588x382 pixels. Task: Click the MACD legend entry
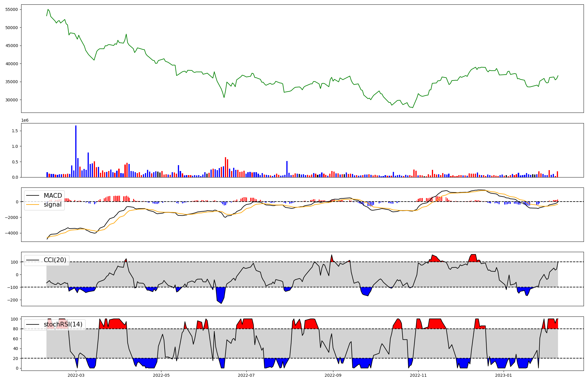coord(53,196)
